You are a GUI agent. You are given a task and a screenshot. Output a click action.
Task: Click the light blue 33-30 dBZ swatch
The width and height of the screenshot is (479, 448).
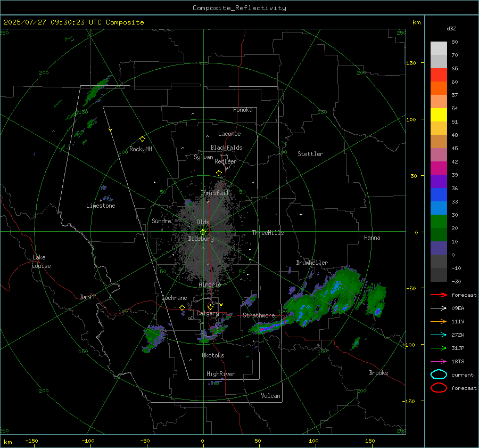tap(439, 208)
